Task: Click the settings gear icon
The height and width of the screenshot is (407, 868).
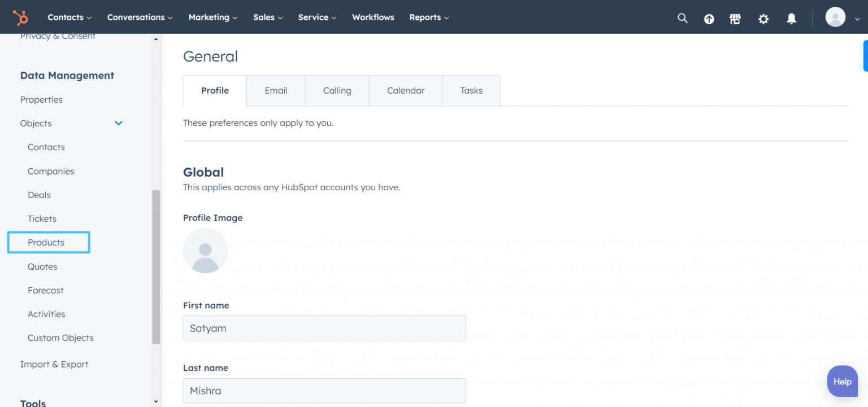Action: [763, 19]
